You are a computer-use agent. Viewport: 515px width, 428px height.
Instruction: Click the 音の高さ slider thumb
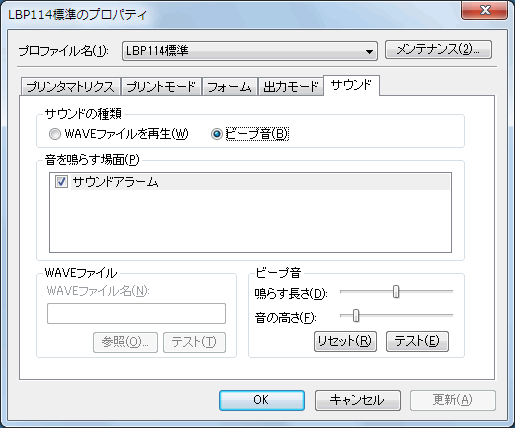pyautogui.click(x=356, y=315)
